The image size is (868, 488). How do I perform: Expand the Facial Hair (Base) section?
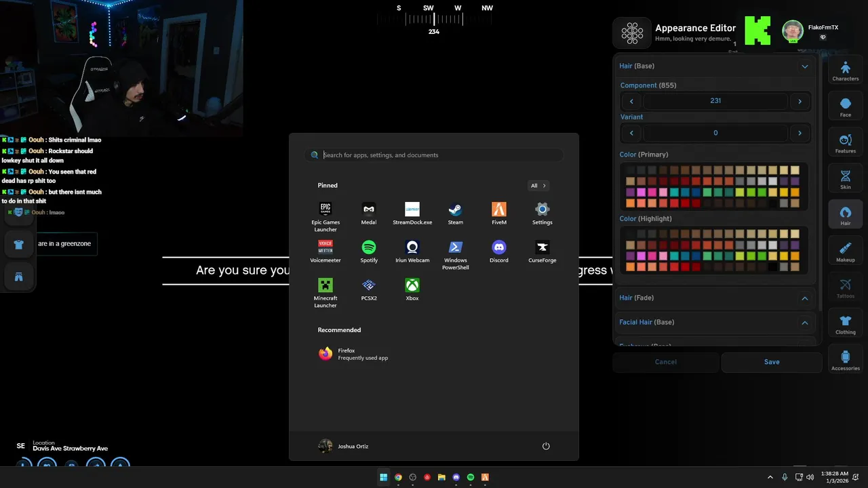[805, 323]
